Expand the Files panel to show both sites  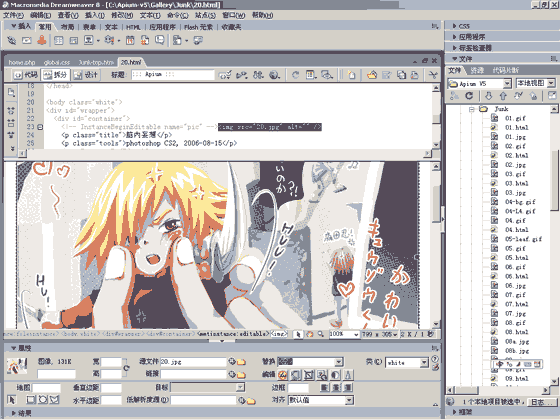(x=552, y=96)
